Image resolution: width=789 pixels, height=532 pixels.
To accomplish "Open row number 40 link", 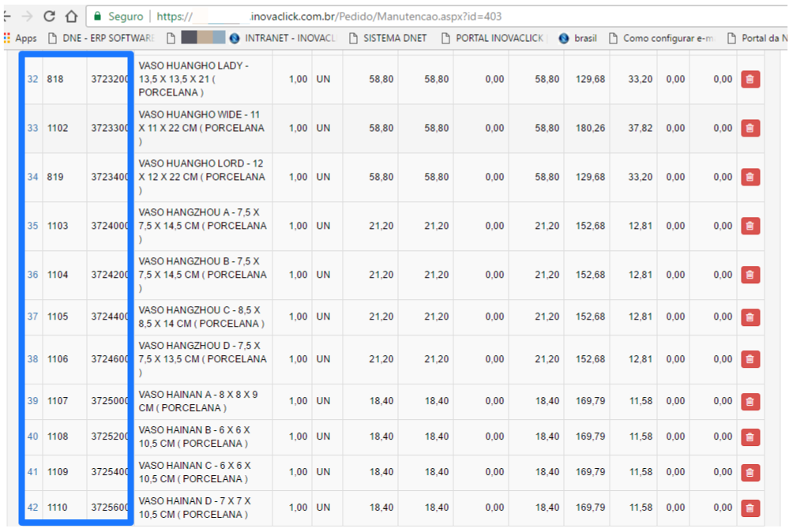I will point(32,436).
